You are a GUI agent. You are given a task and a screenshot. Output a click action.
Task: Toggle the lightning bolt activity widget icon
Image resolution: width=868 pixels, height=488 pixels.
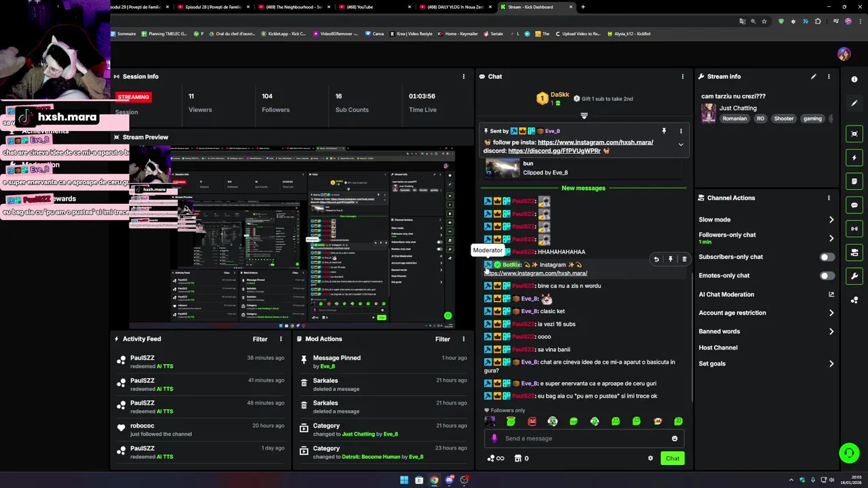(x=854, y=157)
